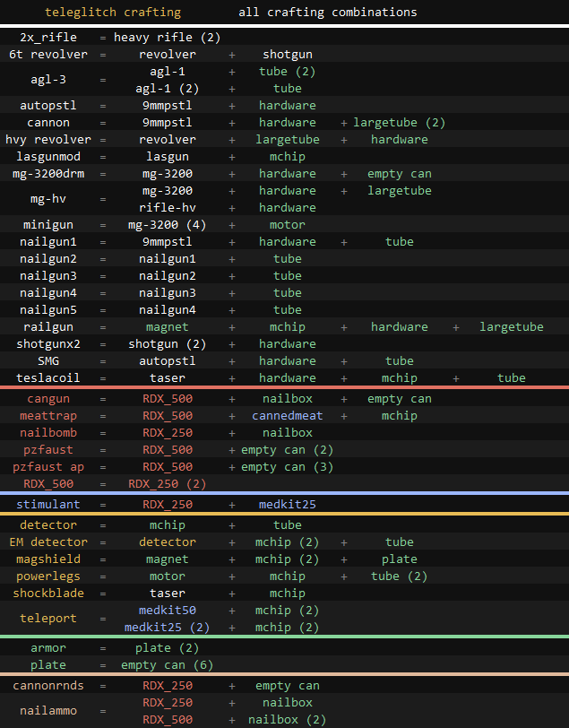Click the "RDX_250 (2)" ingredient

(167, 484)
